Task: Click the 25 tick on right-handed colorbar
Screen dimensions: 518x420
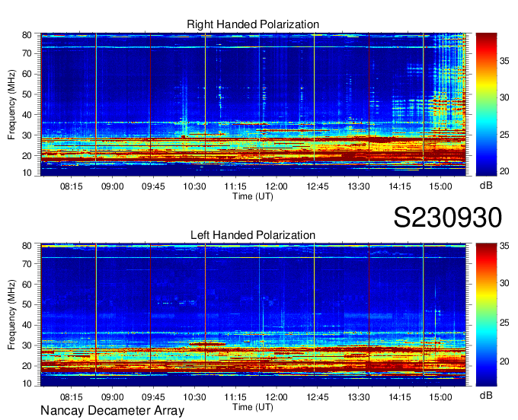Action: pos(504,135)
